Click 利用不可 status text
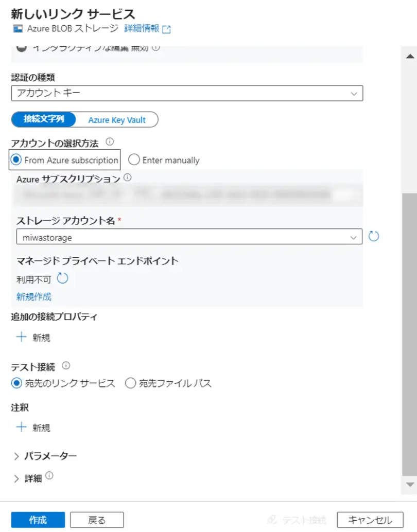This screenshot has height=532, width=417. [33, 279]
